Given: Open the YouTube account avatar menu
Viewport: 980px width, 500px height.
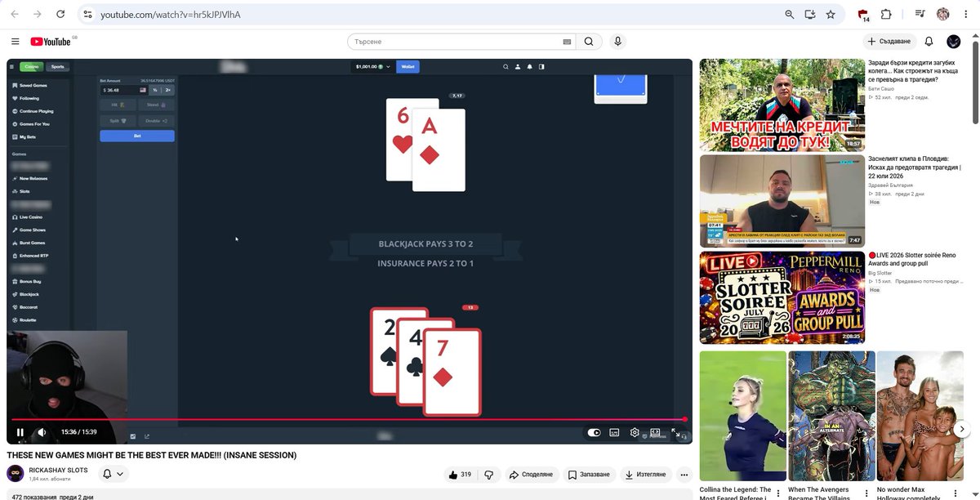Looking at the screenshot, I should (953, 42).
